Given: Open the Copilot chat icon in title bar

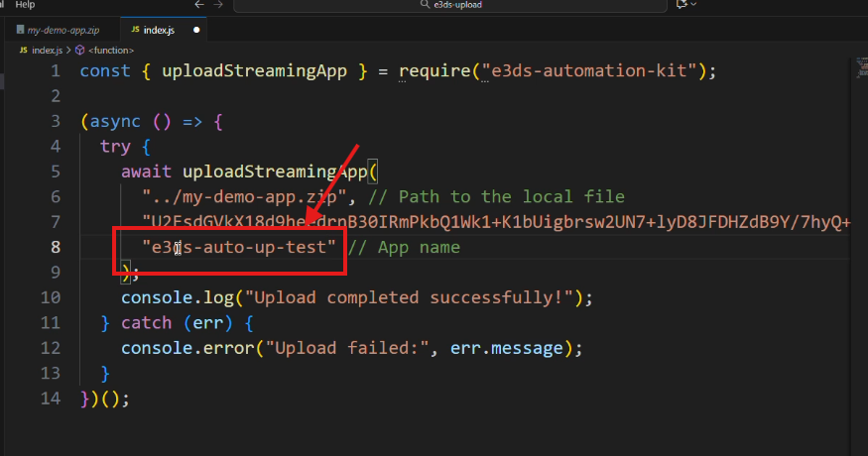Looking at the screenshot, I should pyautogui.click(x=682, y=5).
